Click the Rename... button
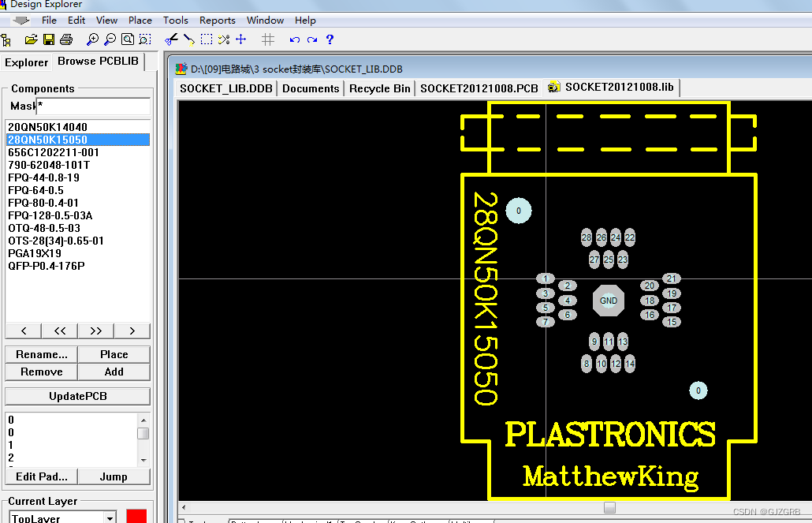Viewport: 812px width, 523px height. [42, 354]
